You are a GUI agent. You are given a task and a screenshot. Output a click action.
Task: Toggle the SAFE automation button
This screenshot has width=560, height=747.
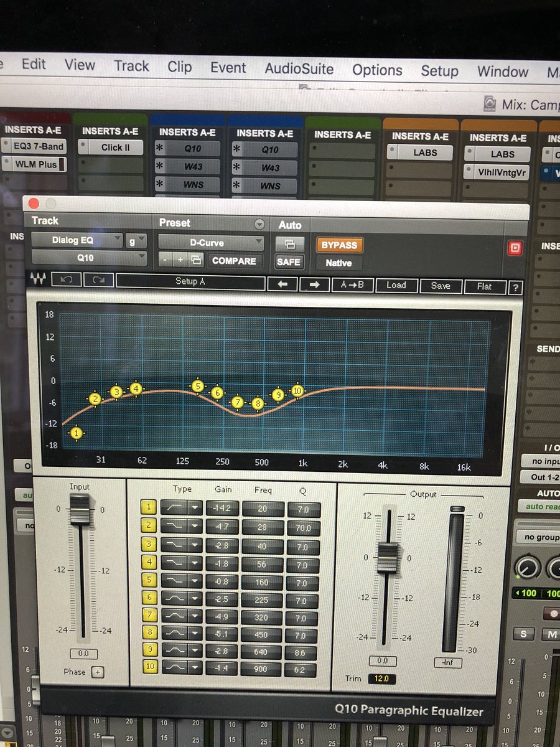pos(289,261)
